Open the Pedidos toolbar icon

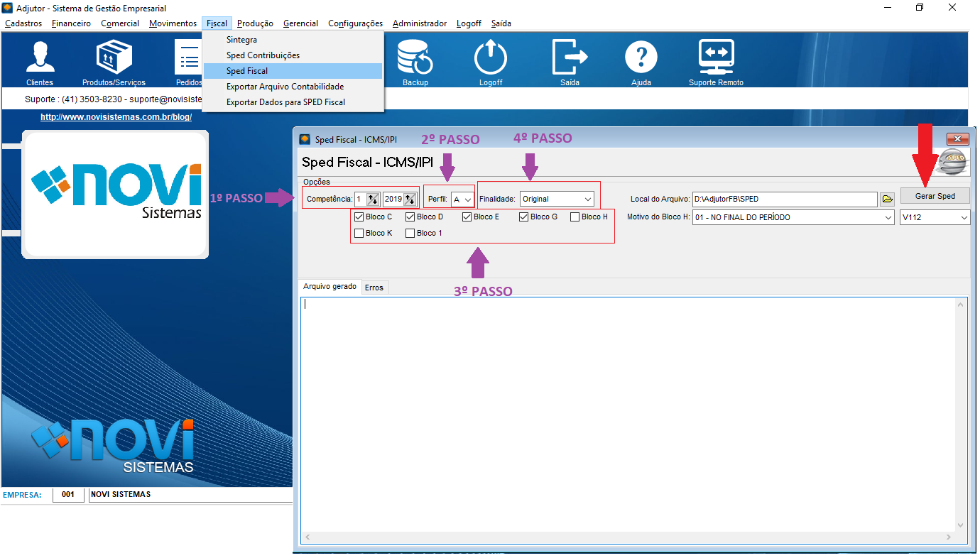189,62
